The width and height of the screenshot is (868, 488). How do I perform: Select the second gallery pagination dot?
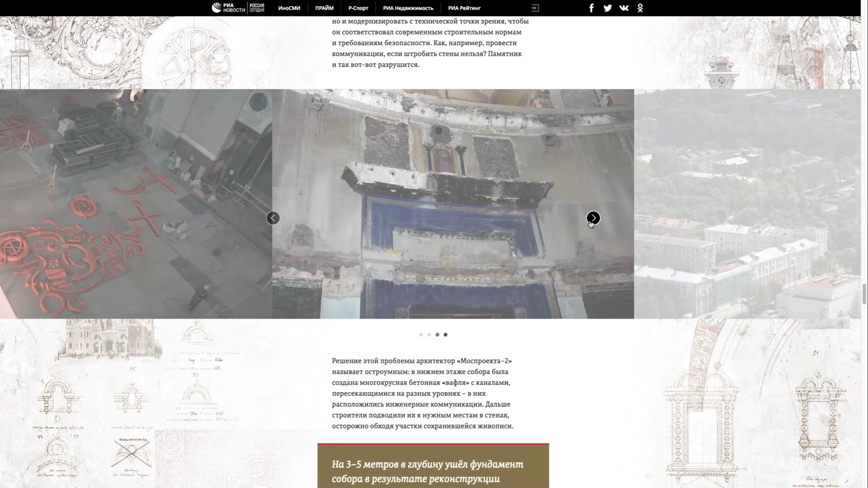pos(429,335)
